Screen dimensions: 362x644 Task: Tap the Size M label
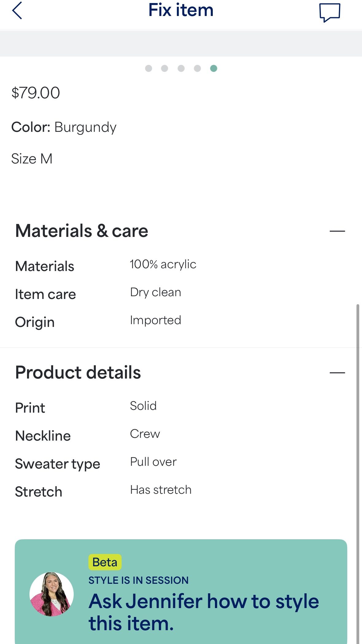[x=32, y=159]
